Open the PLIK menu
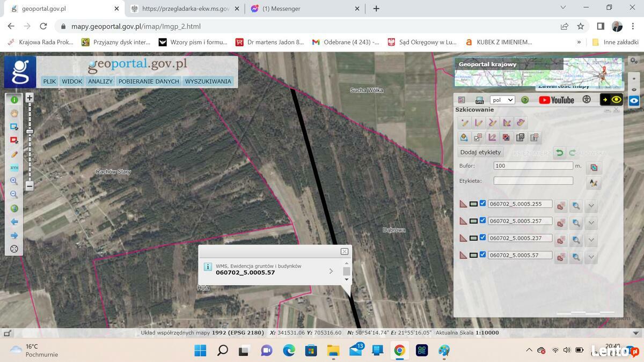 point(49,82)
